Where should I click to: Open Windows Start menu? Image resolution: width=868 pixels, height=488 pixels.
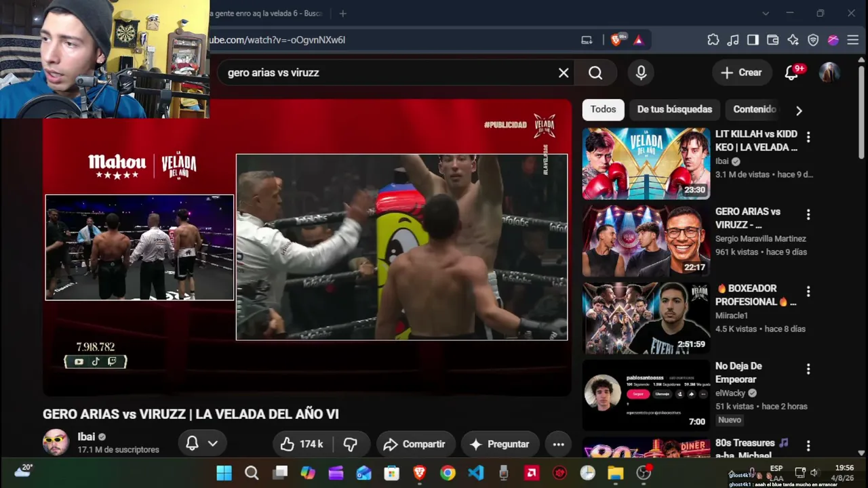click(x=224, y=472)
